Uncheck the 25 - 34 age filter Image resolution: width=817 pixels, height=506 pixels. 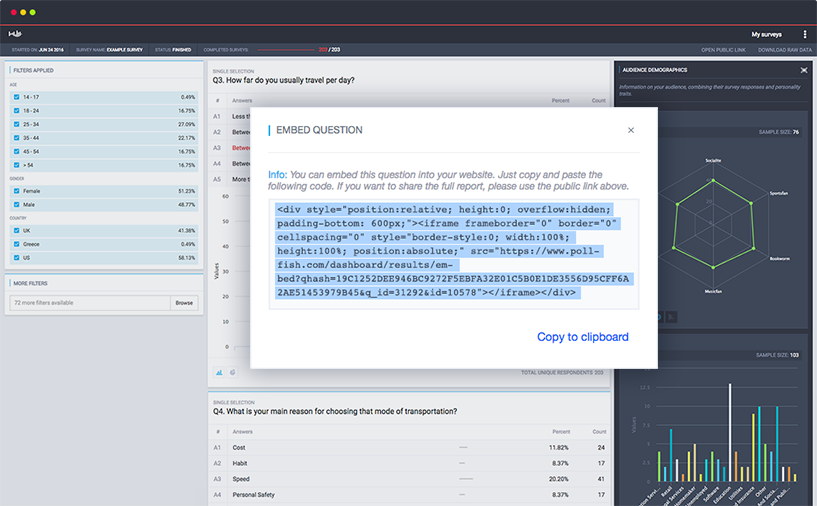click(17, 124)
